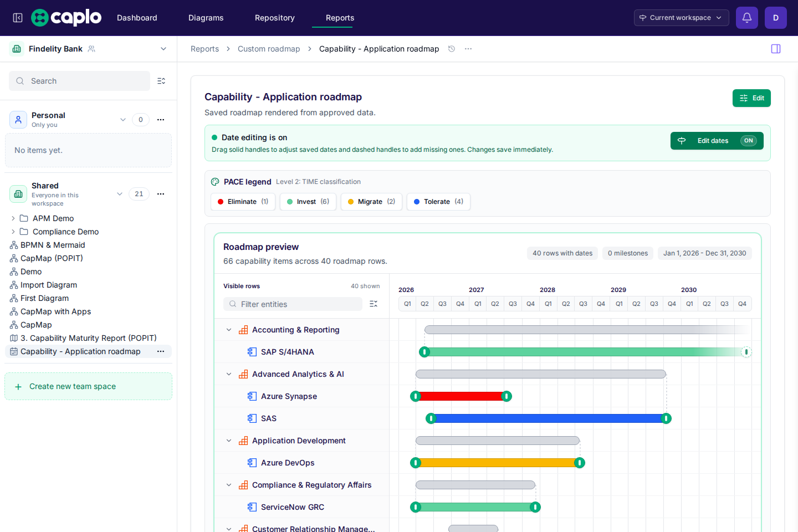Collapse Compliance & Regulatory Affairs row
Image resolution: width=798 pixels, height=532 pixels.
[x=229, y=485]
